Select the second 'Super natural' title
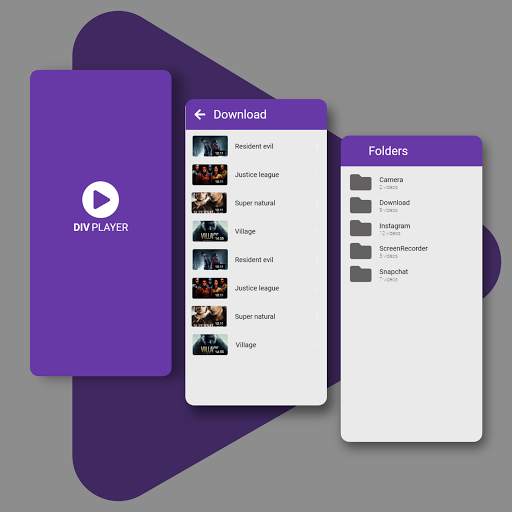Screen dimensions: 512x512 (x=255, y=317)
